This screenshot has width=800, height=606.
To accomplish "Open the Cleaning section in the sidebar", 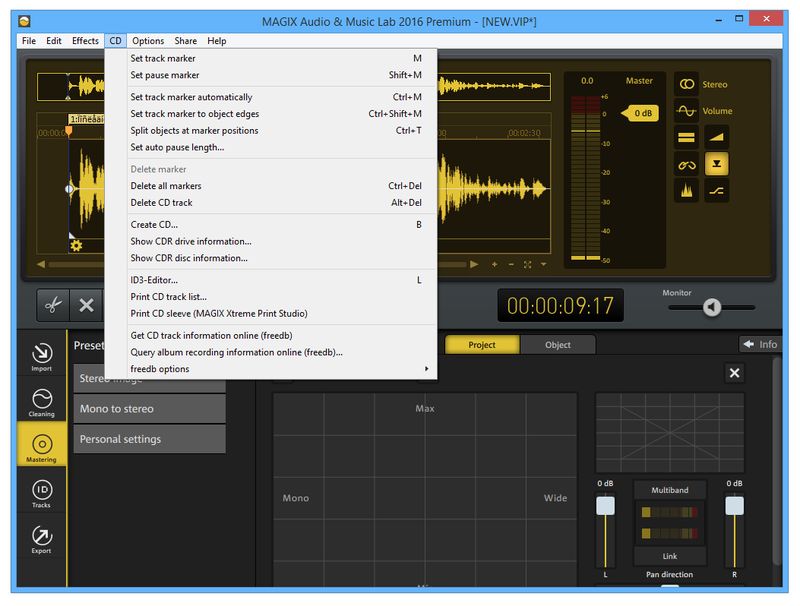I will (41, 400).
